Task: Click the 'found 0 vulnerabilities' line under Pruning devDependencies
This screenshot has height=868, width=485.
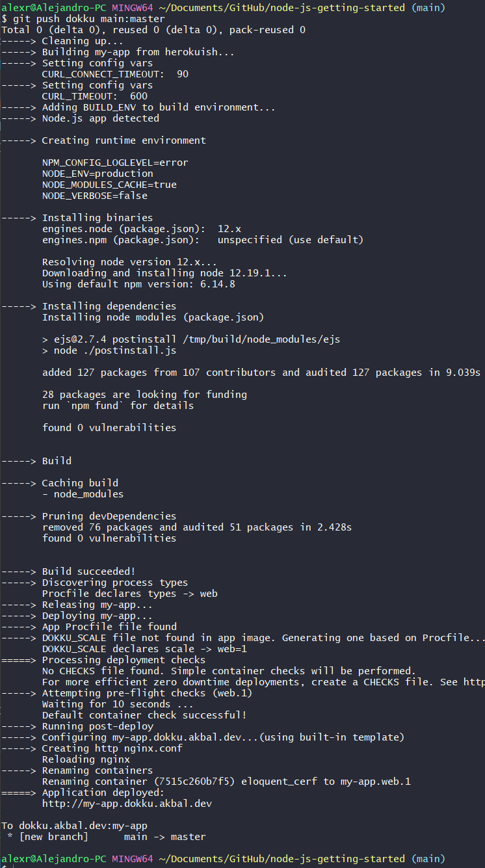Action: pyautogui.click(x=109, y=538)
